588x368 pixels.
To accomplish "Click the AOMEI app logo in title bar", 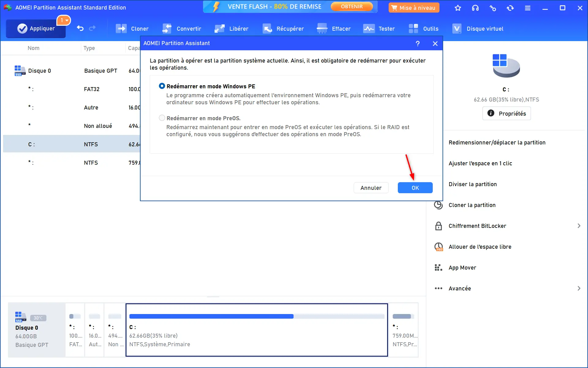I will click(x=7, y=7).
